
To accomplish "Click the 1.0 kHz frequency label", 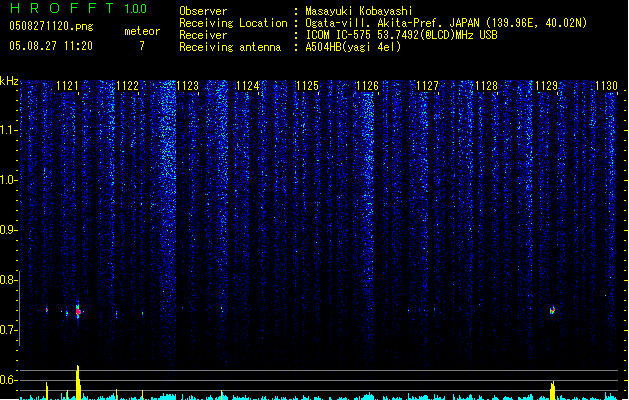I will point(9,180).
